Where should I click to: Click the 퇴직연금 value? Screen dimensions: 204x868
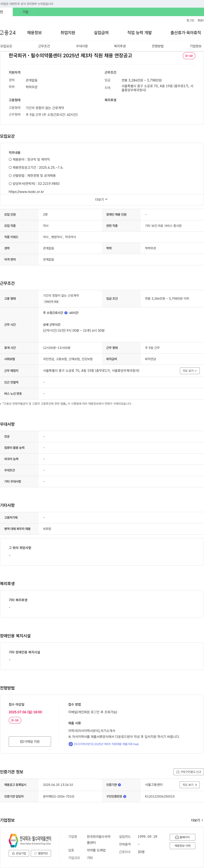[150, 359]
